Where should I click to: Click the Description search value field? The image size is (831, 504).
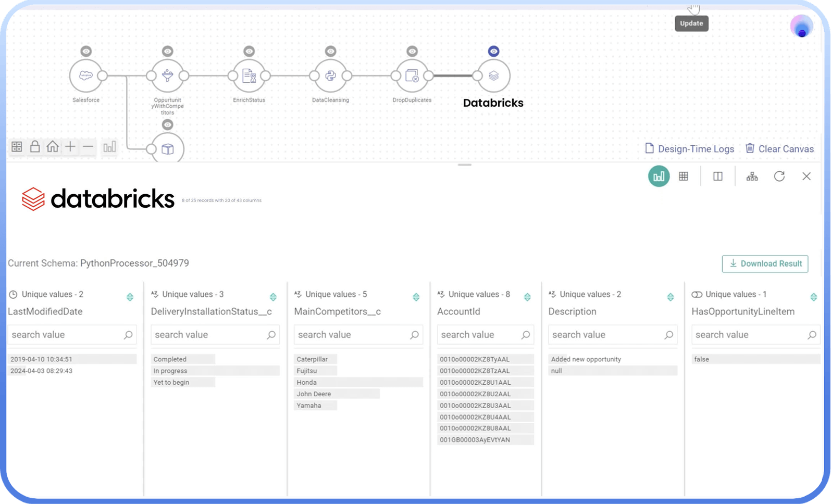click(x=606, y=335)
